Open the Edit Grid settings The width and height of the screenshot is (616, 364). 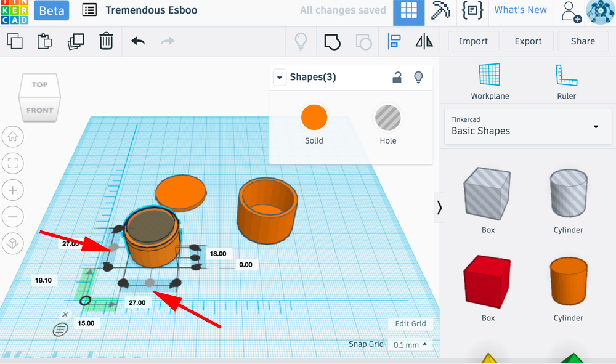coord(410,323)
